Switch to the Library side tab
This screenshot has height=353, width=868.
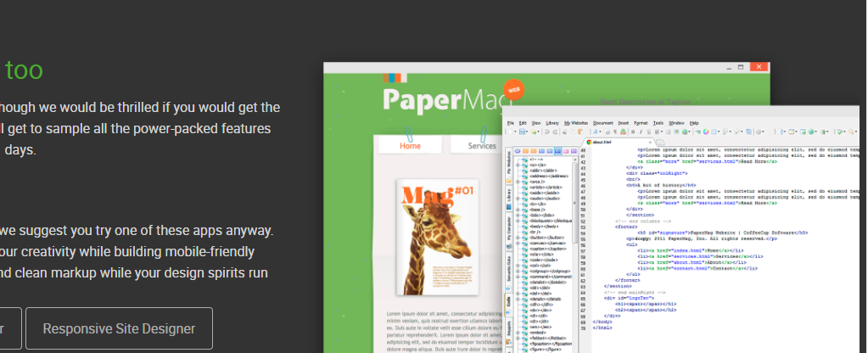[x=508, y=199]
